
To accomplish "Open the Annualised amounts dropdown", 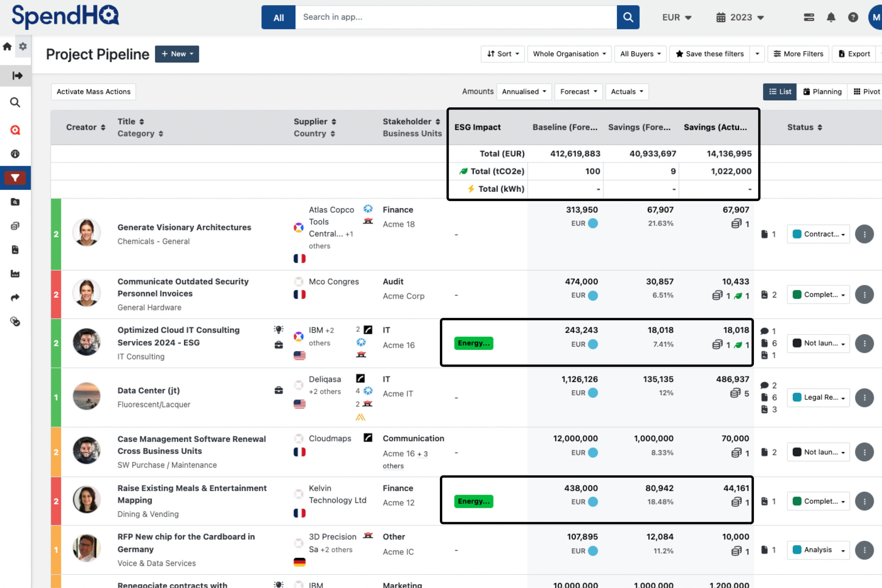I will pyautogui.click(x=524, y=92).
